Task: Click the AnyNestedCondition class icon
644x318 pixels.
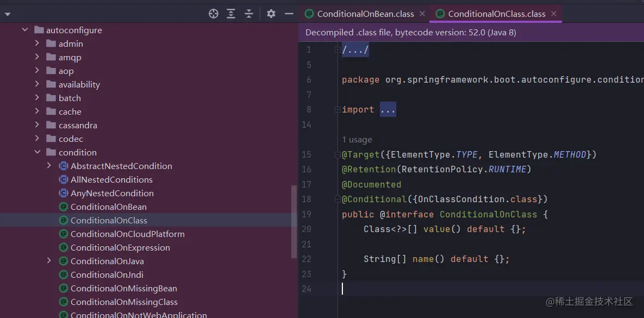Action: click(x=63, y=193)
